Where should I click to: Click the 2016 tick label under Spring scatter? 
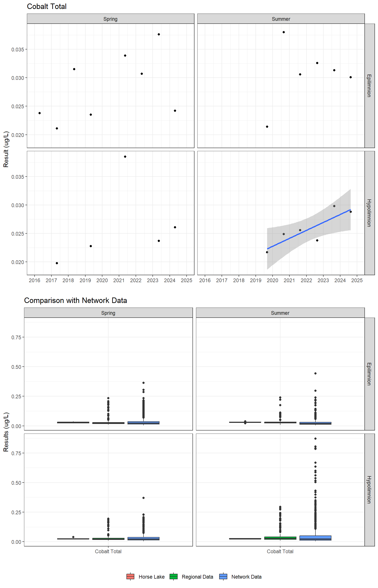click(34, 280)
